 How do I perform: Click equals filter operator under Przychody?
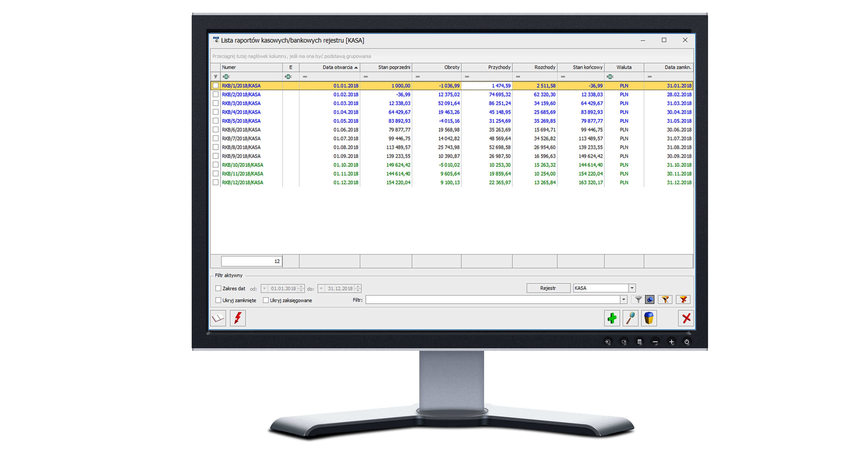[x=467, y=77]
